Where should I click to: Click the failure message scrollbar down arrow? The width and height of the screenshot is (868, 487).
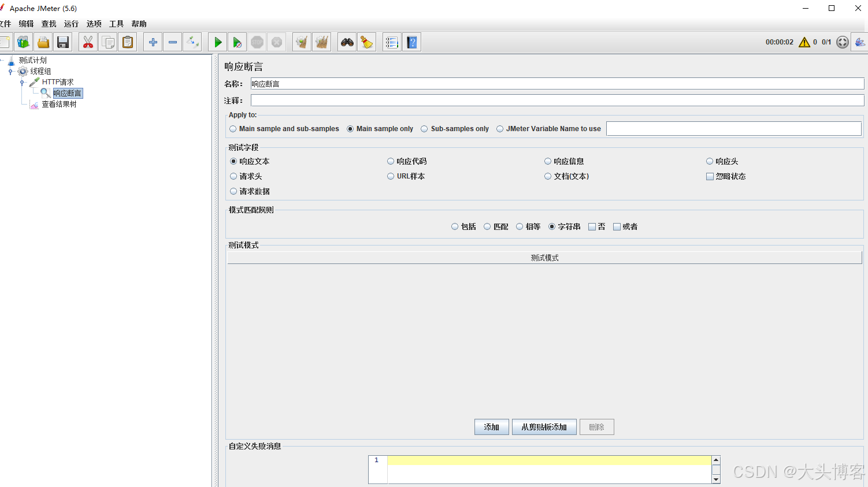tap(716, 479)
